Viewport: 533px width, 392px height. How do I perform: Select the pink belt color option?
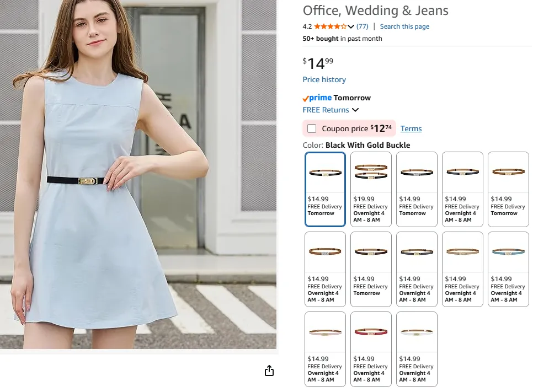(x=325, y=349)
